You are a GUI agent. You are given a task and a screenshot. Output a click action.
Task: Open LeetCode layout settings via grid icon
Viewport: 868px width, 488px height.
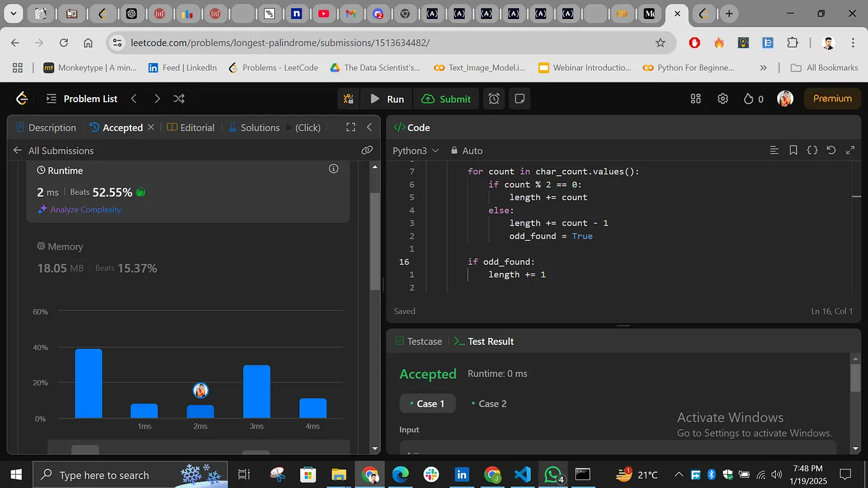[x=695, y=98]
